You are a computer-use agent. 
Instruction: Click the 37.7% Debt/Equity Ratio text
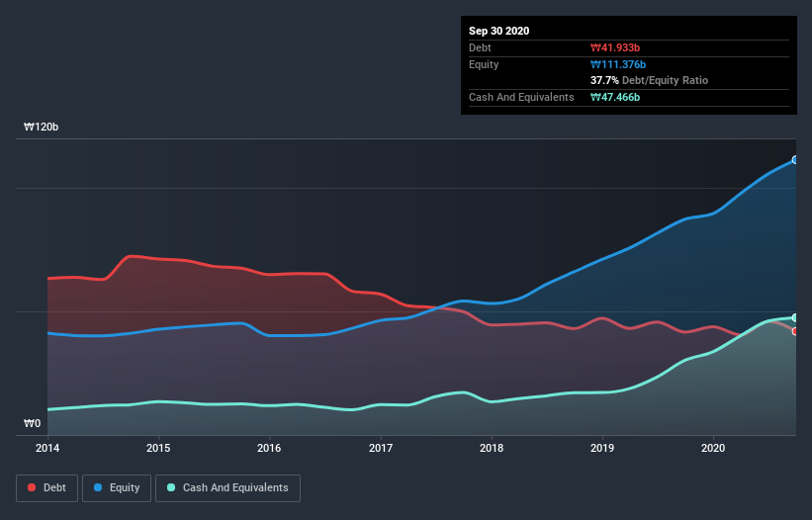650,80
